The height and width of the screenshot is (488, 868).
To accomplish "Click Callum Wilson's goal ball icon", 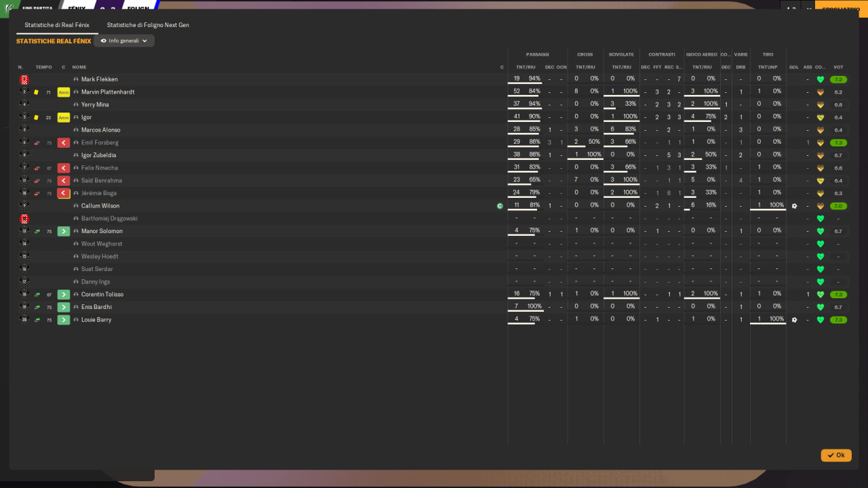I will [794, 206].
